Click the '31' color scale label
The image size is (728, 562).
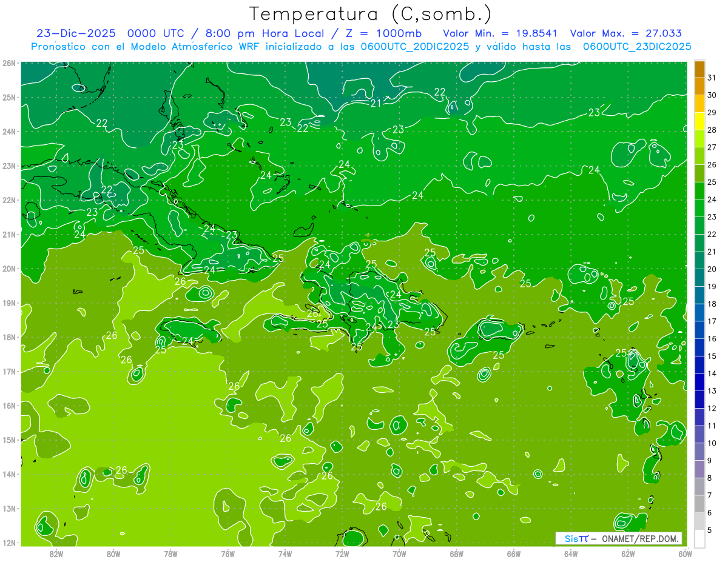pos(712,78)
